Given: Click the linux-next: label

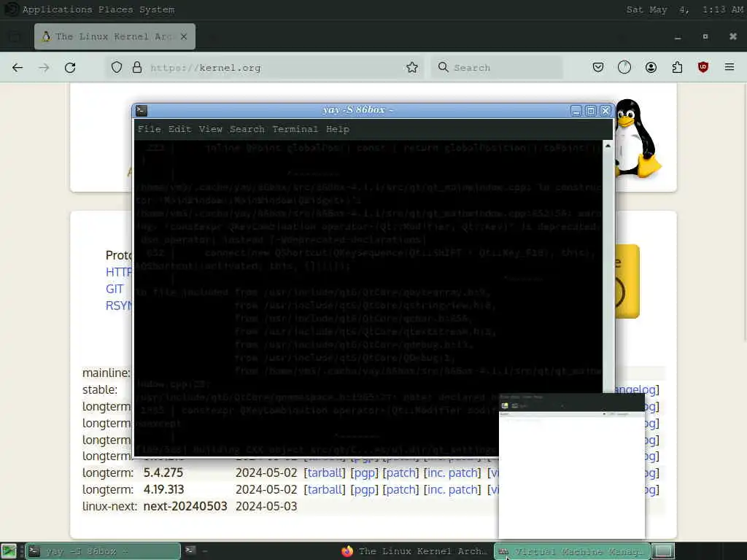Looking at the screenshot, I should 109,506.
